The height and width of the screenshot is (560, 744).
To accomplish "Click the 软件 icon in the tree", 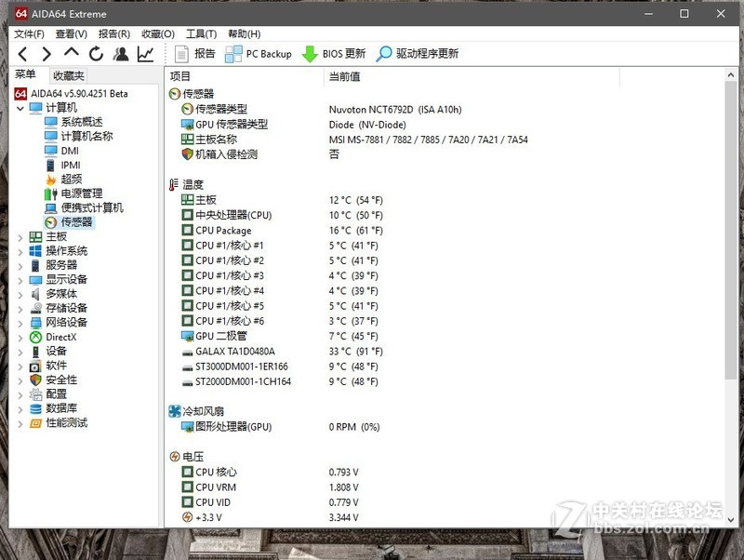I will pos(35,366).
